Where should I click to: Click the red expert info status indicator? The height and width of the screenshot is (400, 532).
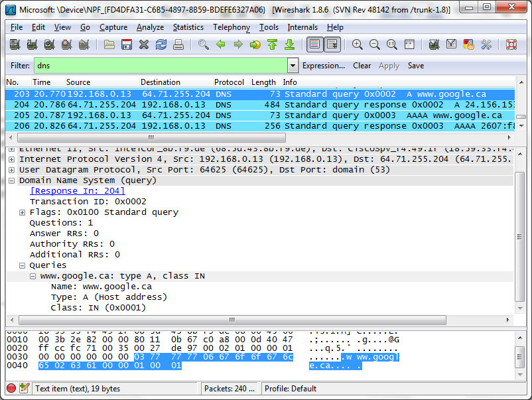click(x=11, y=388)
